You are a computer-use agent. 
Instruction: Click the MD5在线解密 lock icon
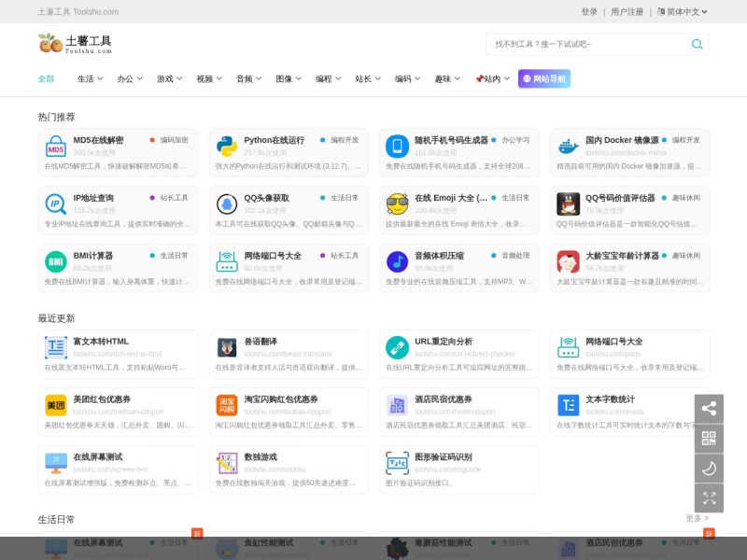56,147
